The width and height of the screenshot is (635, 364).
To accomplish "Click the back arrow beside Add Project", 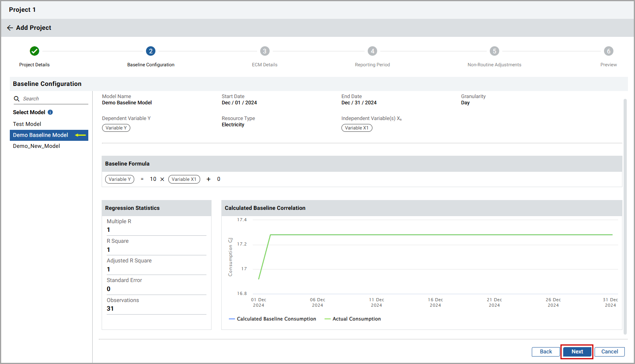I will [10, 28].
